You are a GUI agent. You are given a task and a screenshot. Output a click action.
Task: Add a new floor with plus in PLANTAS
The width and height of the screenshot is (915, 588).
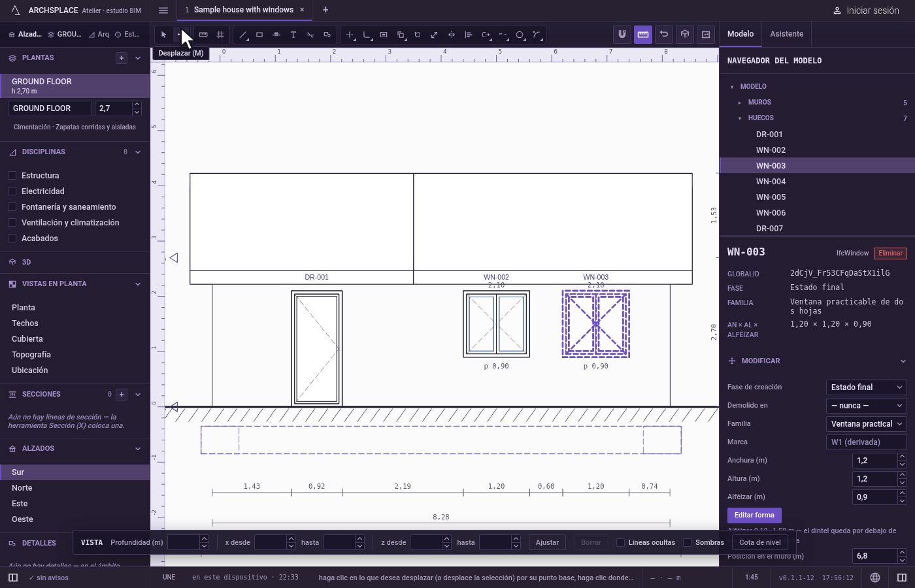coord(122,58)
